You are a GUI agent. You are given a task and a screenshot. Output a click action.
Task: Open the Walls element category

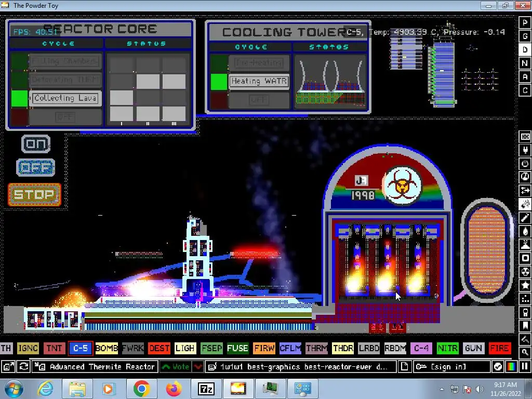click(x=525, y=137)
